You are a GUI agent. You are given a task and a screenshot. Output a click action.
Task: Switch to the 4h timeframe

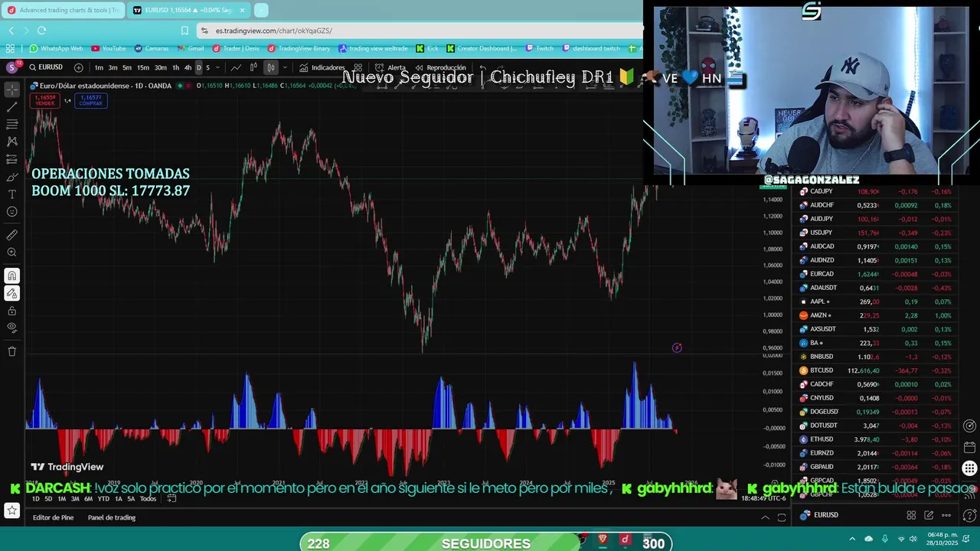tap(188, 67)
